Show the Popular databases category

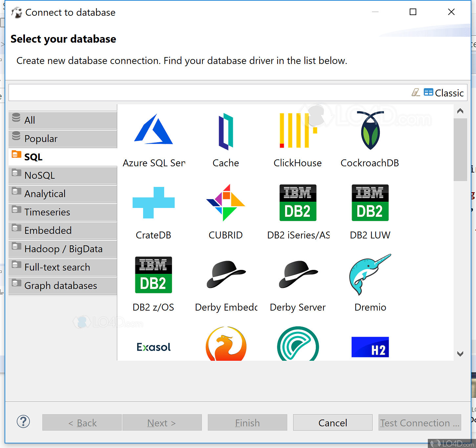(x=63, y=138)
